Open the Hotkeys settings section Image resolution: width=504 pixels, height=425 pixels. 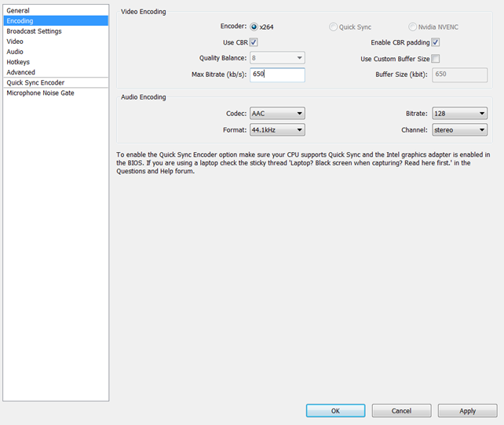[x=56, y=62]
